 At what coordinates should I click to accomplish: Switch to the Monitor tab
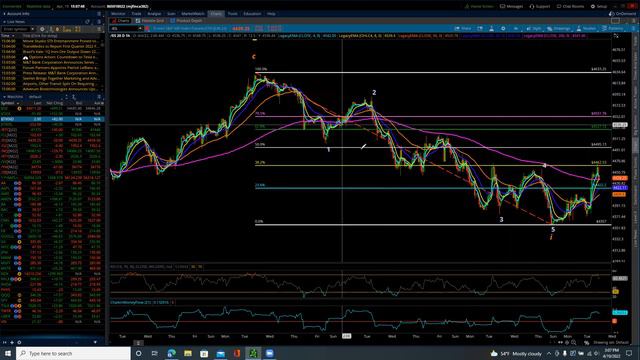coord(118,13)
